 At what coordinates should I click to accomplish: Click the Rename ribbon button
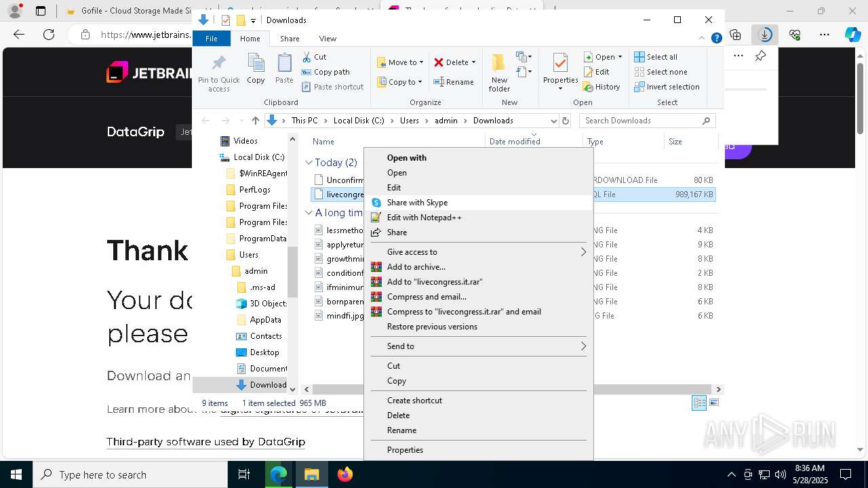(454, 82)
